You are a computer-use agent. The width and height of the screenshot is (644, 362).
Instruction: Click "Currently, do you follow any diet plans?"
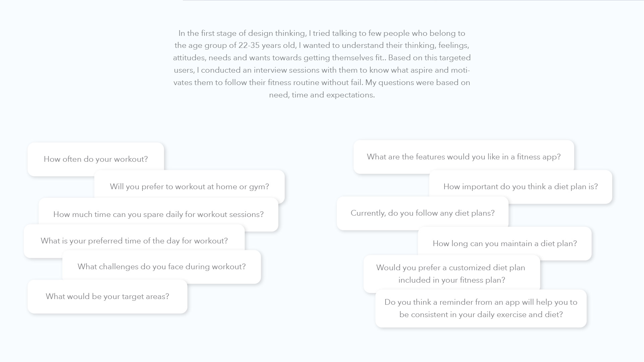[x=422, y=213]
